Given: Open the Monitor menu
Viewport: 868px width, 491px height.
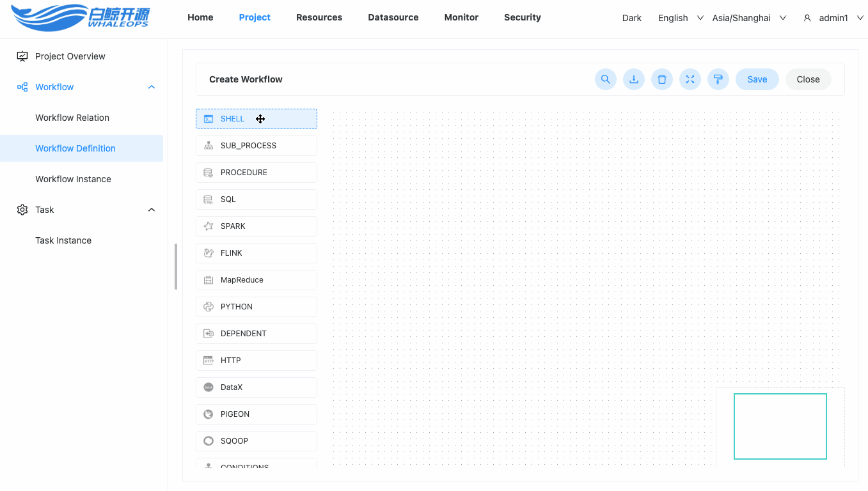Looking at the screenshot, I should coord(461,17).
